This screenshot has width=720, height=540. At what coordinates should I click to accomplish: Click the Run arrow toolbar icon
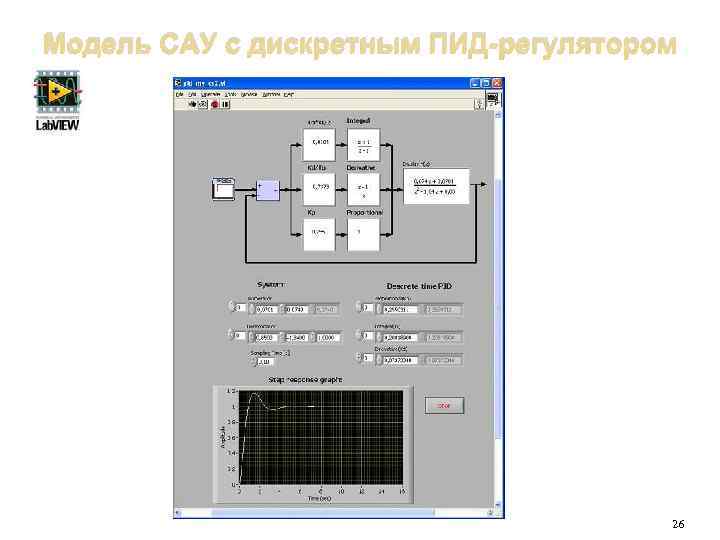point(192,105)
